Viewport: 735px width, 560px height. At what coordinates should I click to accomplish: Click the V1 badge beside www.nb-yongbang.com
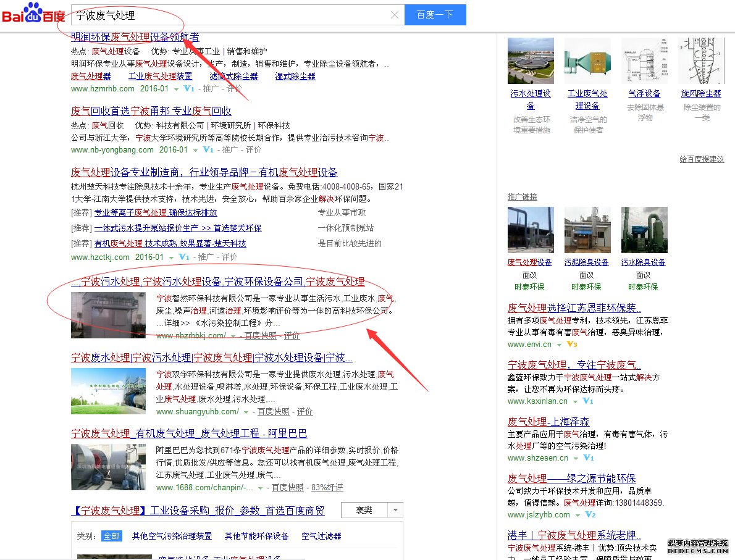208,150
